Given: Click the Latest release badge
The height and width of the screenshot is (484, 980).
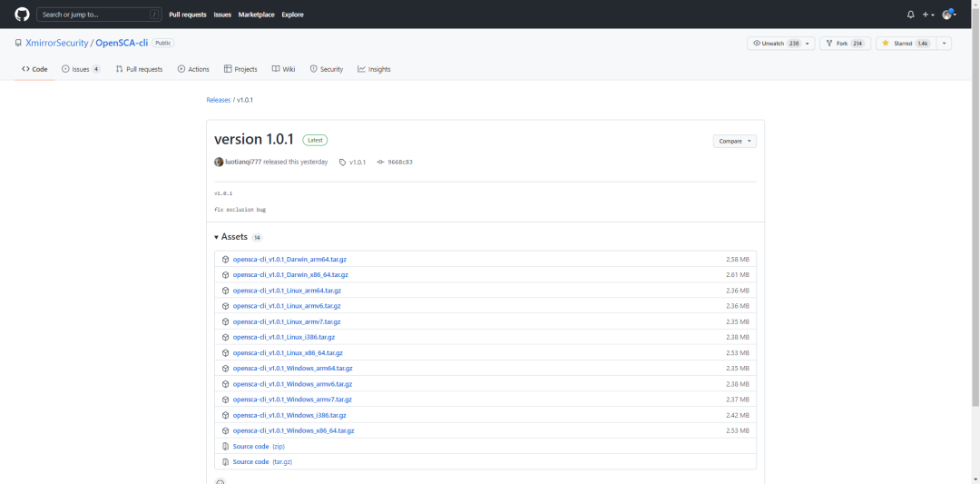Looking at the screenshot, I should point(315,140).
